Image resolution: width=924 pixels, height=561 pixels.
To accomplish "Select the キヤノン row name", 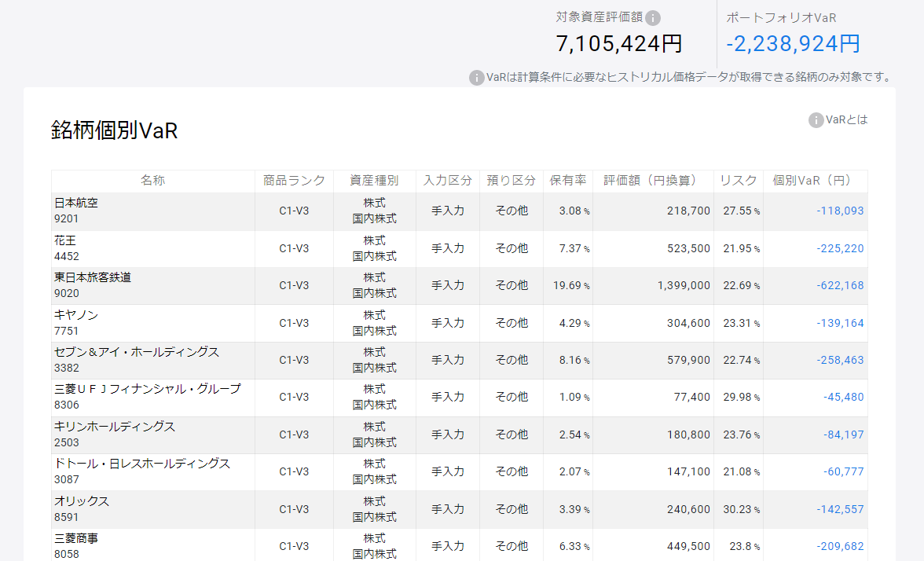I will (76, 315).
